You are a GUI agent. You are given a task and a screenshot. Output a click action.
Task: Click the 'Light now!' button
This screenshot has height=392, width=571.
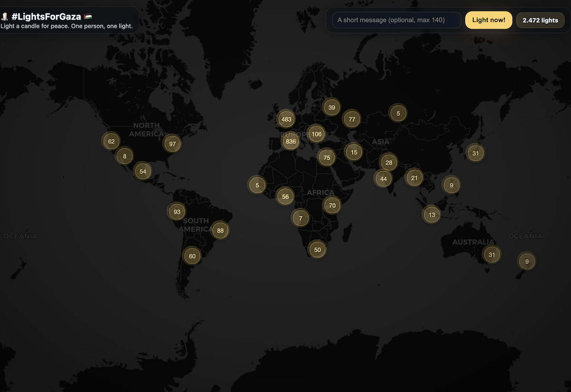coord(488,20)
